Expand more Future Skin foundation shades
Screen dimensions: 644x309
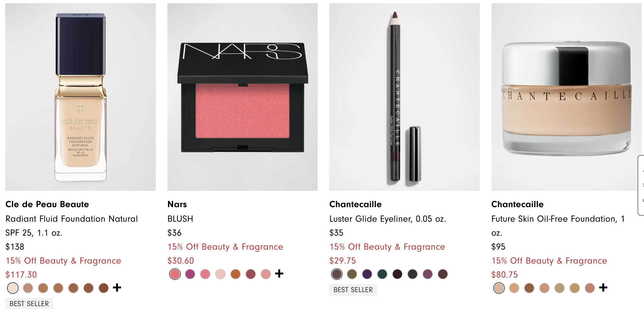pos(603,287)
